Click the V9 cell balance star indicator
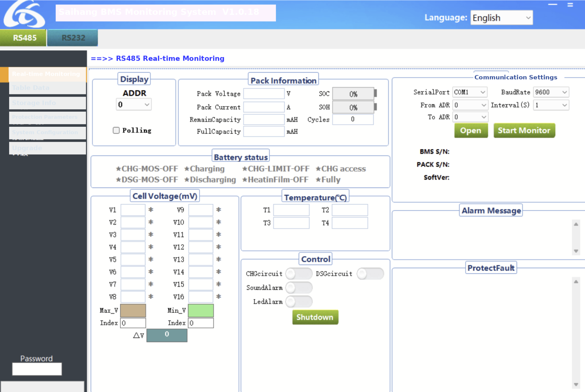Image resolution: width=585 pixels, height=392 pixels. pos(219,210)
